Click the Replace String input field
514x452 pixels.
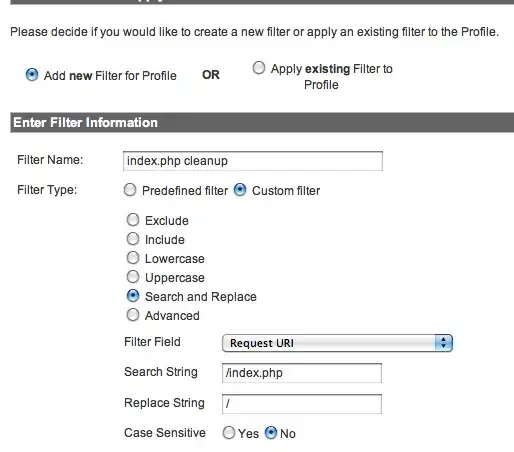(x=302, y=404)
